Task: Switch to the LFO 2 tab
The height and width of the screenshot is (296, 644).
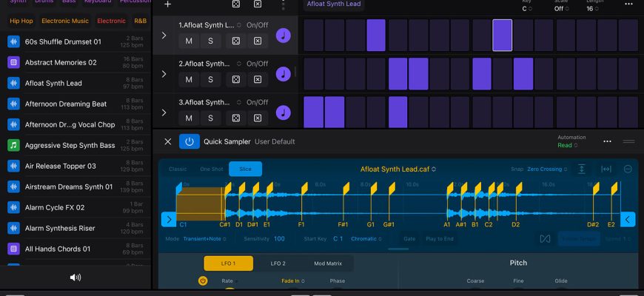Action: [278, 263]
